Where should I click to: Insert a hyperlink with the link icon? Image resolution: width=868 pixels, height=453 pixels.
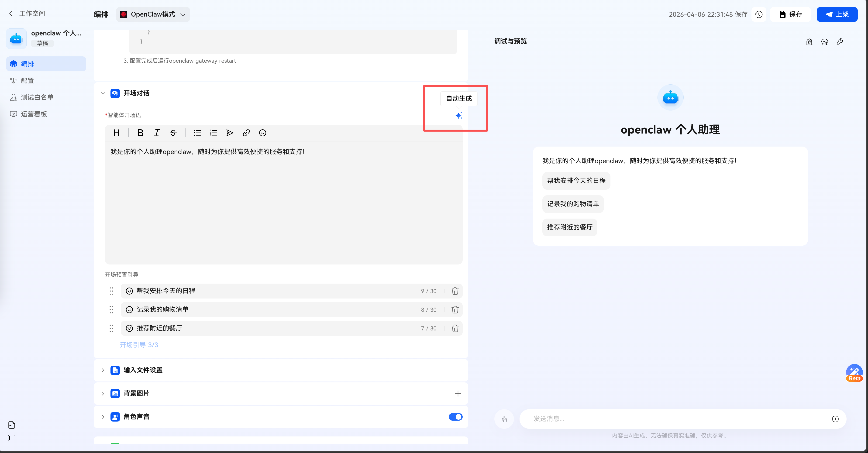tap(246, 133)
